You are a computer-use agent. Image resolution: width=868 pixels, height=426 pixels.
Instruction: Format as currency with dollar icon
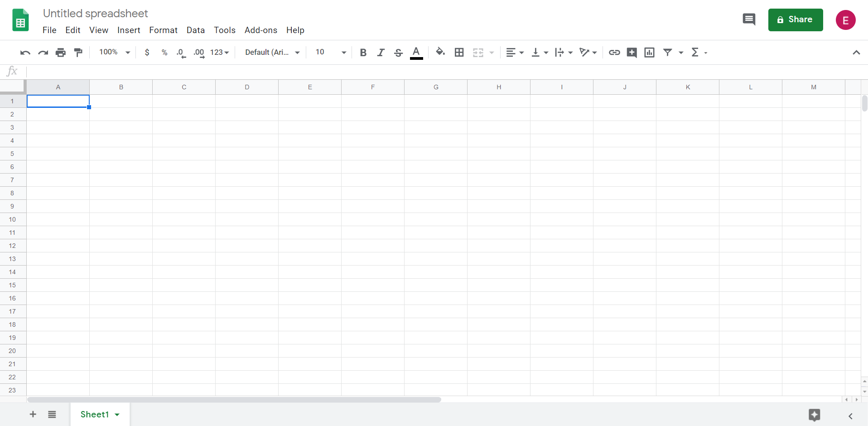(147, 53)
